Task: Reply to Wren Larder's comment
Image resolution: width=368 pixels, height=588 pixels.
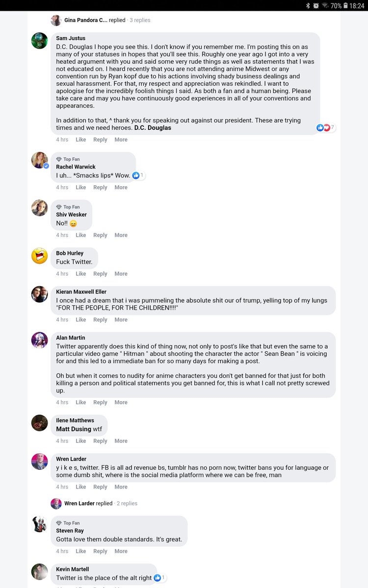Action: click(100, 487)
